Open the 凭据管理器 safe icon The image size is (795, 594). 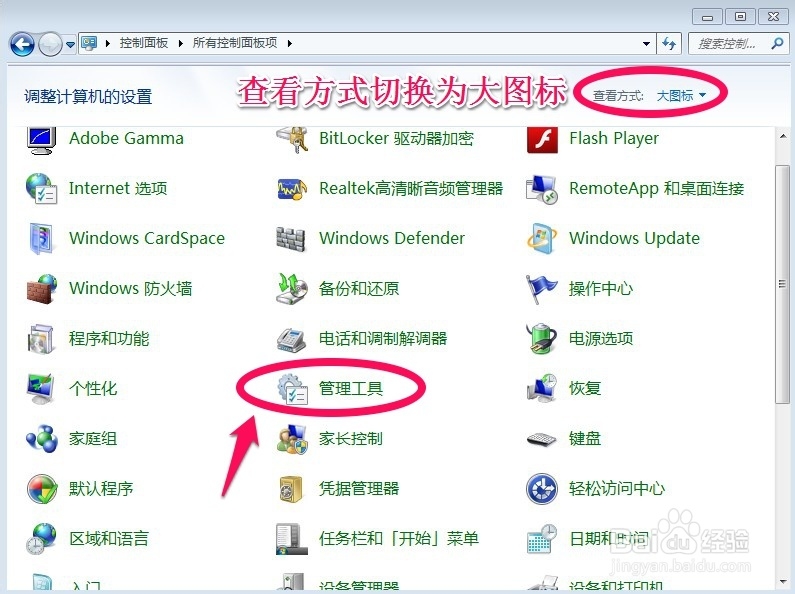coord(291,489)
